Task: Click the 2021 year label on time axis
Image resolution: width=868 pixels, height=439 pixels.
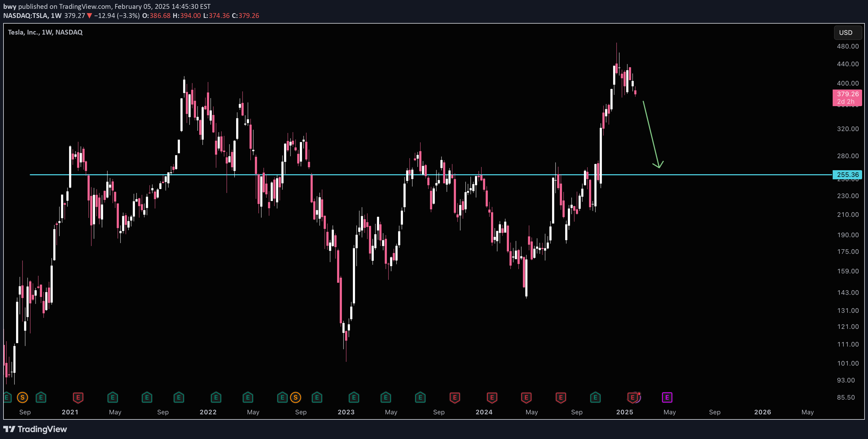Action: (x=70, y=412)
